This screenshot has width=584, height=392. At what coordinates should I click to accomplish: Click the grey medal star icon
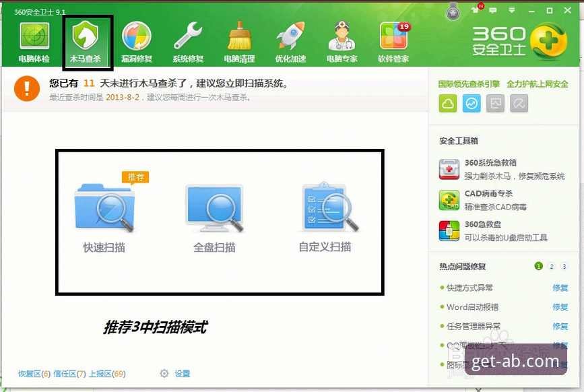[453, 13]
